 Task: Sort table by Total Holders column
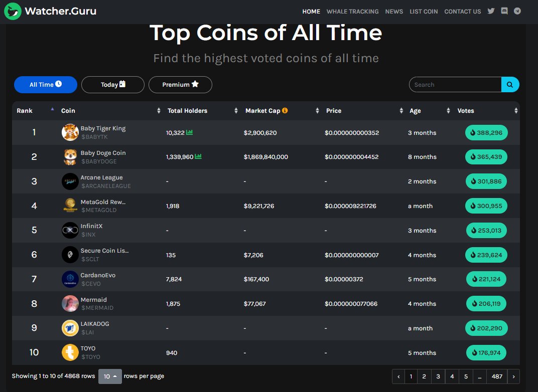point(202,111)
